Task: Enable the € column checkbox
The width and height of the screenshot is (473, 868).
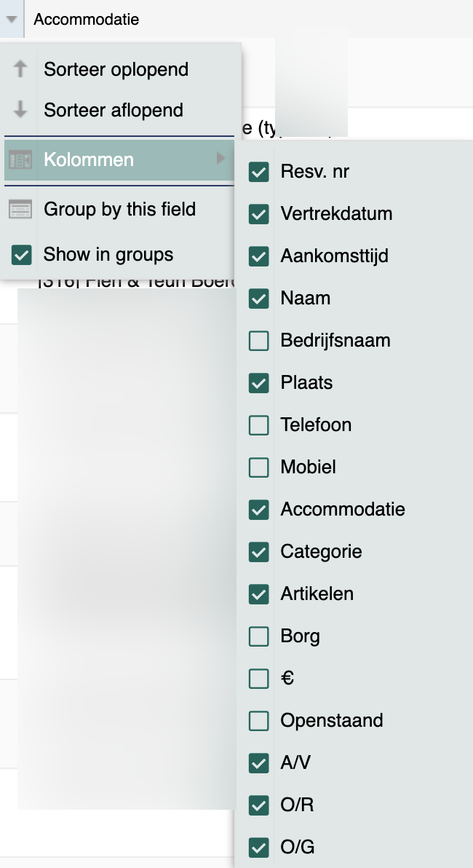Action: (x=259, y=678)
